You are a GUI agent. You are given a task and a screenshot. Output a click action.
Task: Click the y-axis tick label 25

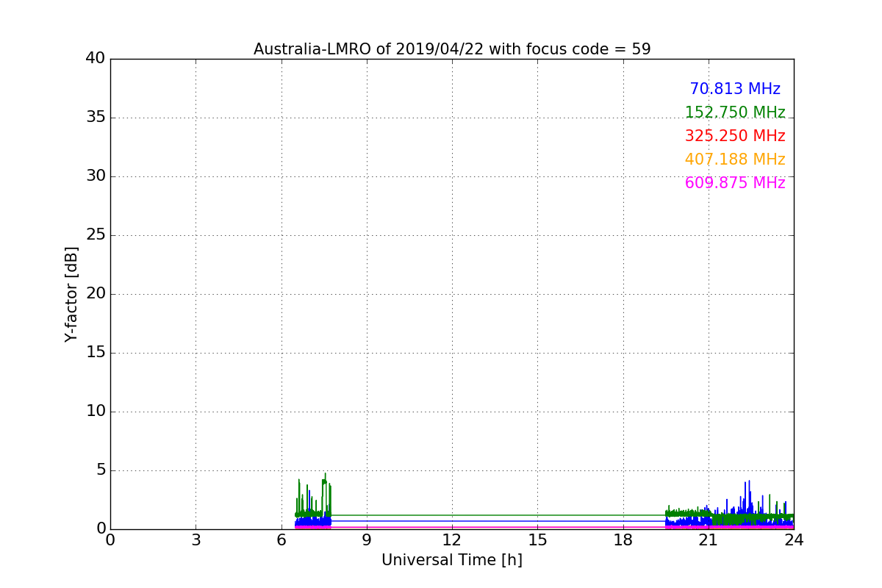(x=96, y=235)
